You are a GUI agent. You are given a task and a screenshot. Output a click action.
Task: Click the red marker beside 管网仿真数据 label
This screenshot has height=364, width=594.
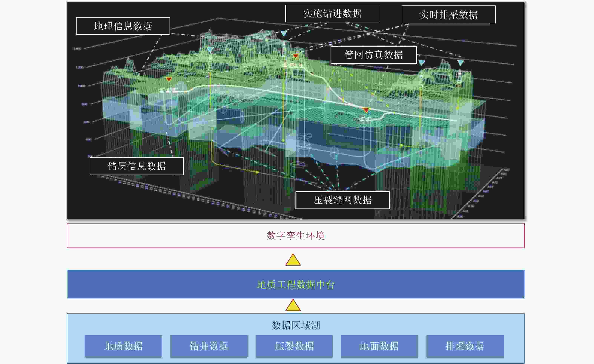click(x=296, y=56)
